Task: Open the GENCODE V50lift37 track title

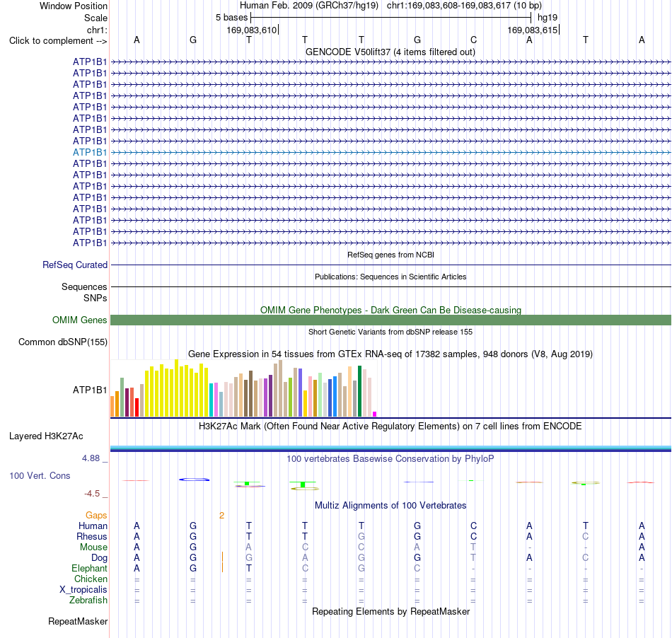Action: 390,52
